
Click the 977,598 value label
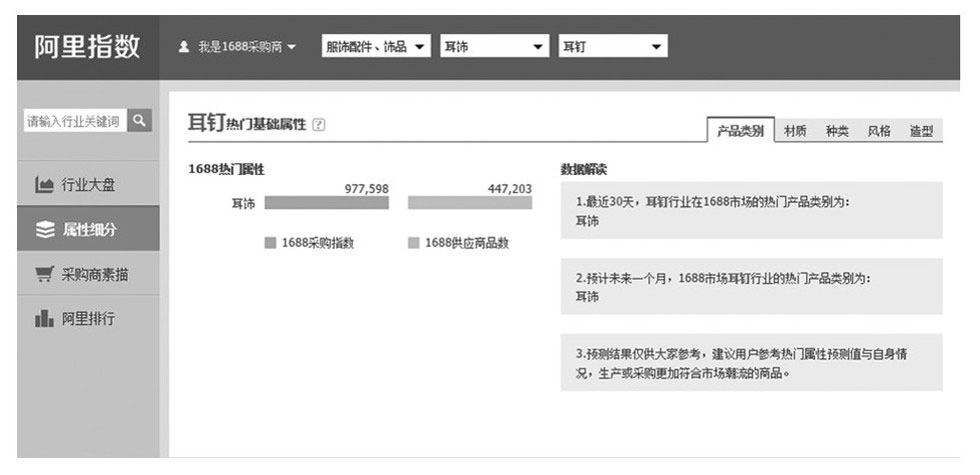[367, 188]
